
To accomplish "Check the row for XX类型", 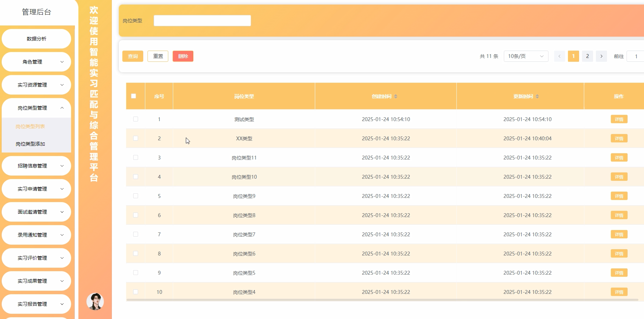I will [x=136, y=138].
